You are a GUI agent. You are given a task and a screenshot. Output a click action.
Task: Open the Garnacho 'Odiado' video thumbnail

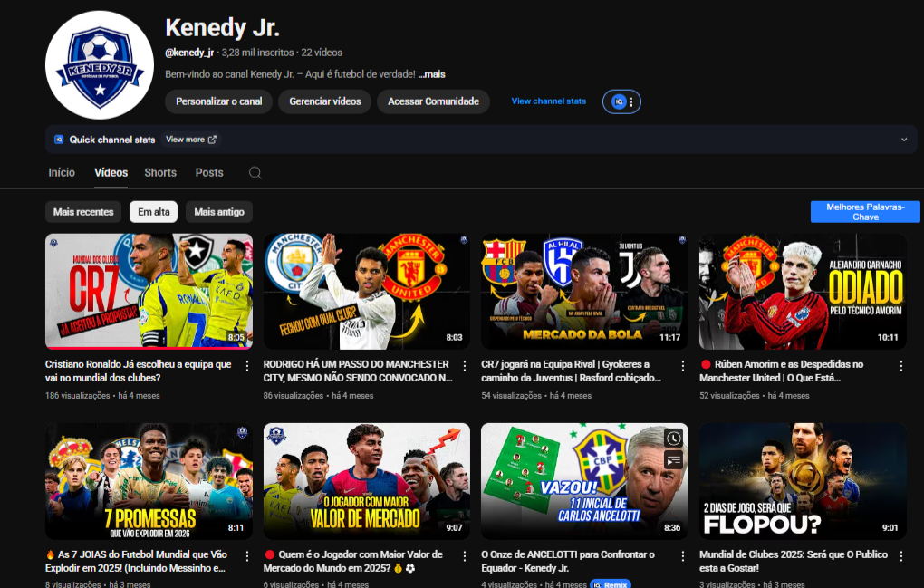[803, 292]
